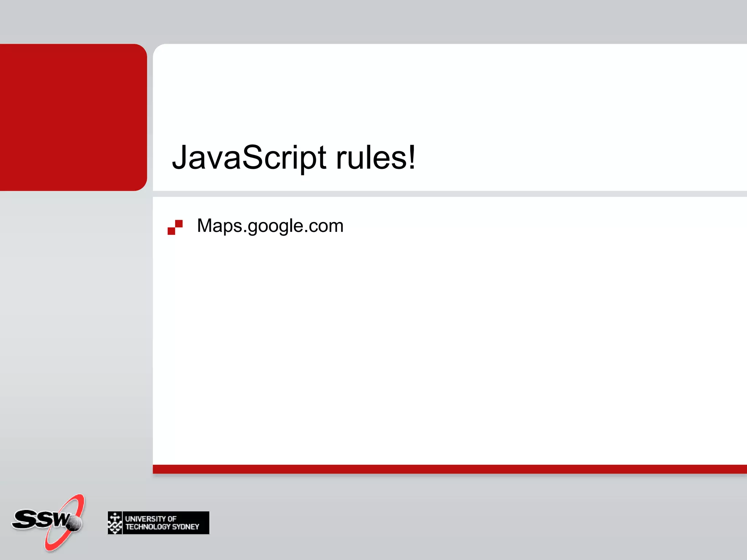Click the SSW logo
Viewport: 747px width, 560px height.
[x=48, y=522]
